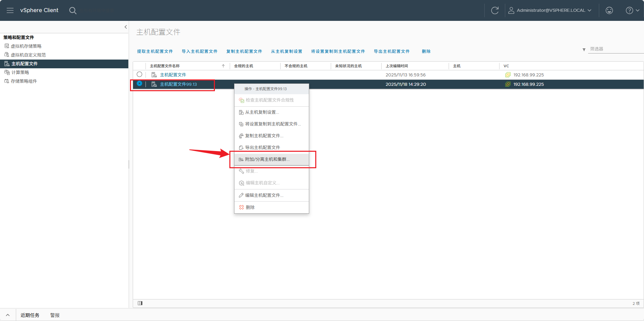Image resolution: width=644 pixels, height=321 pixels.
Task: Click the search magnifier icon
Action: click(73, 10)
